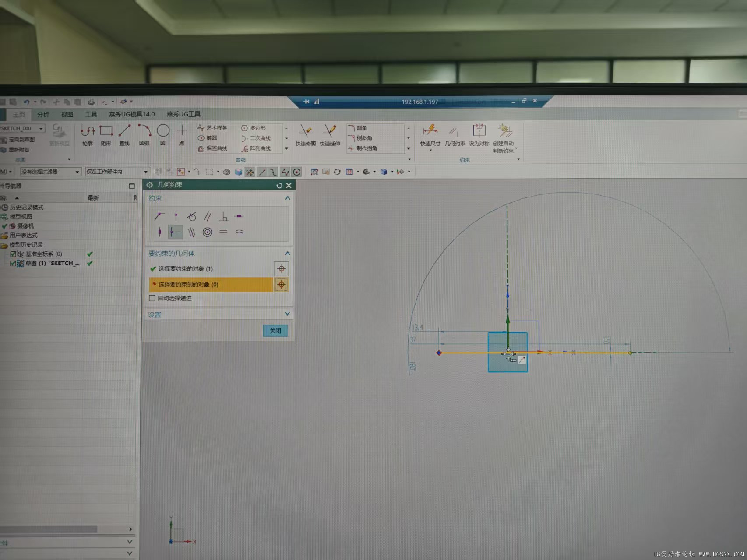
Task: Select the equal length constraint icon
Action: (223, 232)
